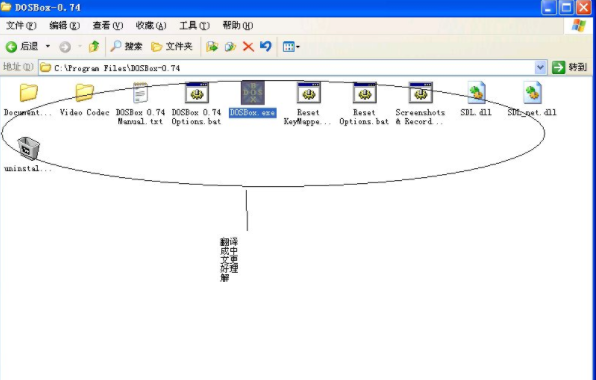This screenshot has width=596, height=380.
Task: Click the 搜索 search button
Action: [126, 46]
